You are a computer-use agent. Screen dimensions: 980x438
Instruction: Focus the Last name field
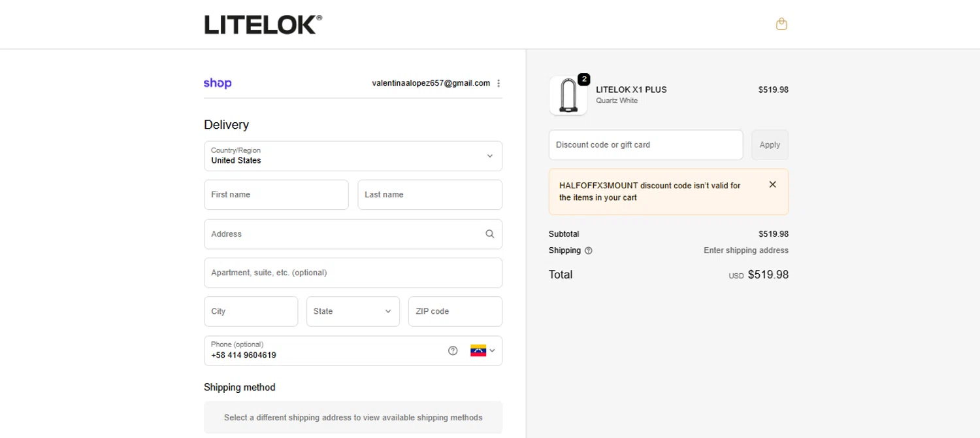point(430,195)
